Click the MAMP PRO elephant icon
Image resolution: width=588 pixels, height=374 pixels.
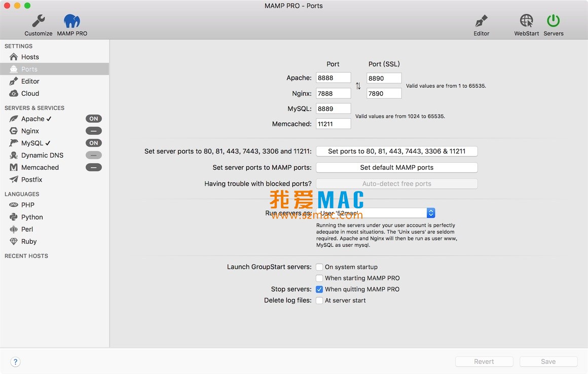click(x=71, y=21)
